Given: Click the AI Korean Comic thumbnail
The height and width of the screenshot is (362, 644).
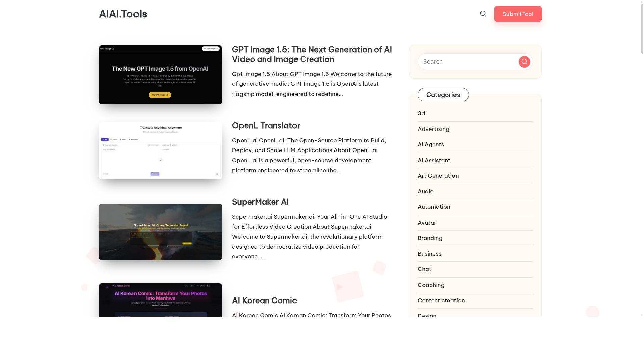Looking at the screenshot, I should click(x=160, y=300).
